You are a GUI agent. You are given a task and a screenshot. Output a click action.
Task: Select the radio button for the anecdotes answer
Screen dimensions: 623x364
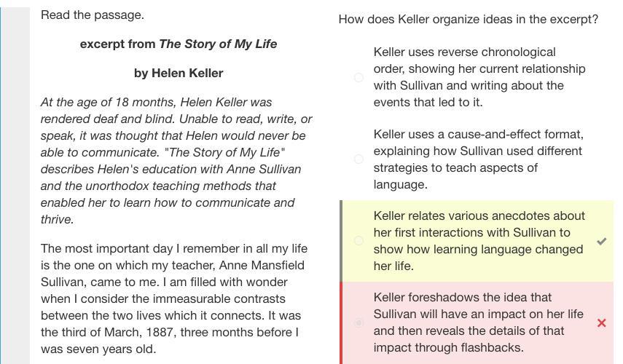[x=358, y=240]
